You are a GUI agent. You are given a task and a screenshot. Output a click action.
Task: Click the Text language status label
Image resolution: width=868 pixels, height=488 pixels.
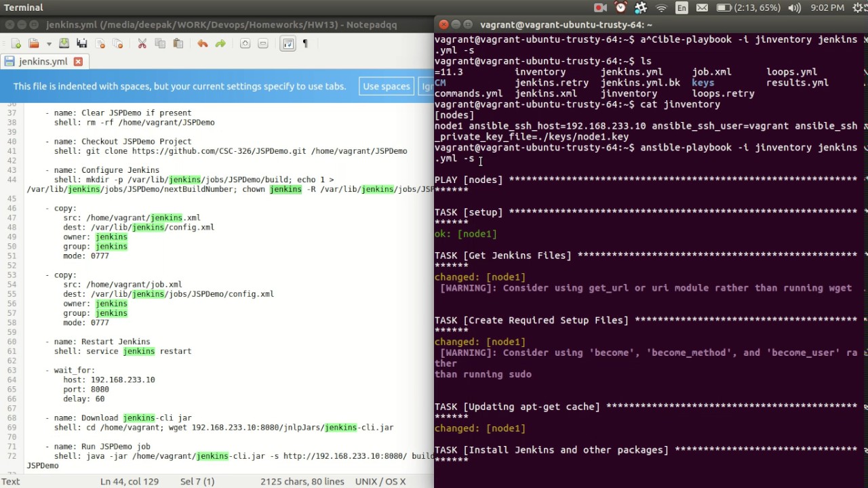pyautogui.click(x=10, y=481)
